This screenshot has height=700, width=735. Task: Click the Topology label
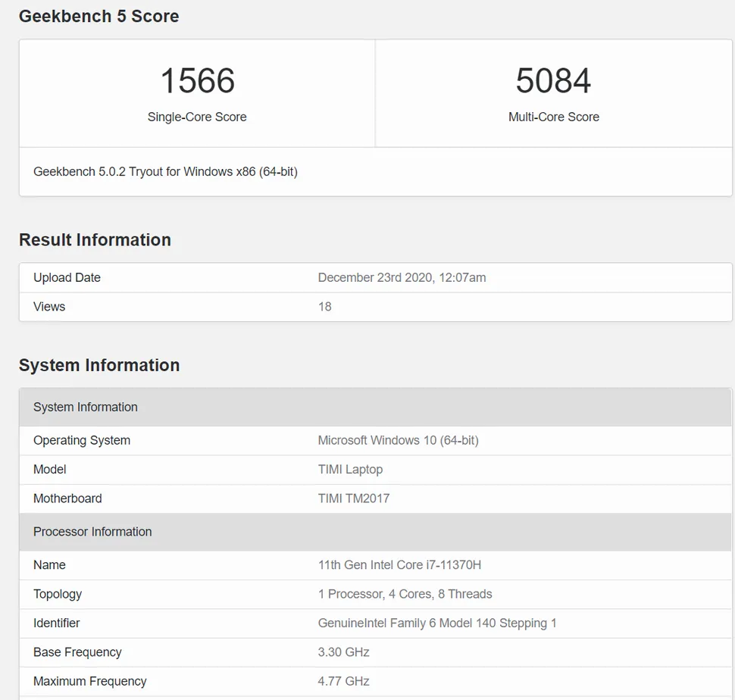click(58, 594)
